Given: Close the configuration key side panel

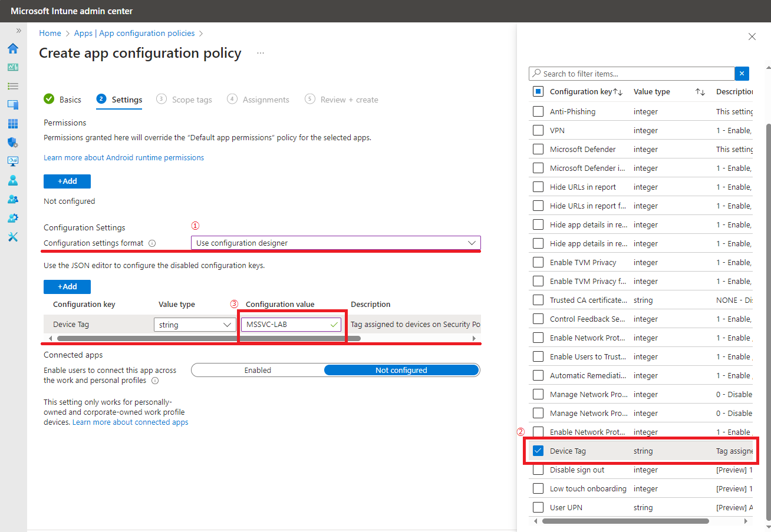Looking at the screenshot, I should (752, 37).
